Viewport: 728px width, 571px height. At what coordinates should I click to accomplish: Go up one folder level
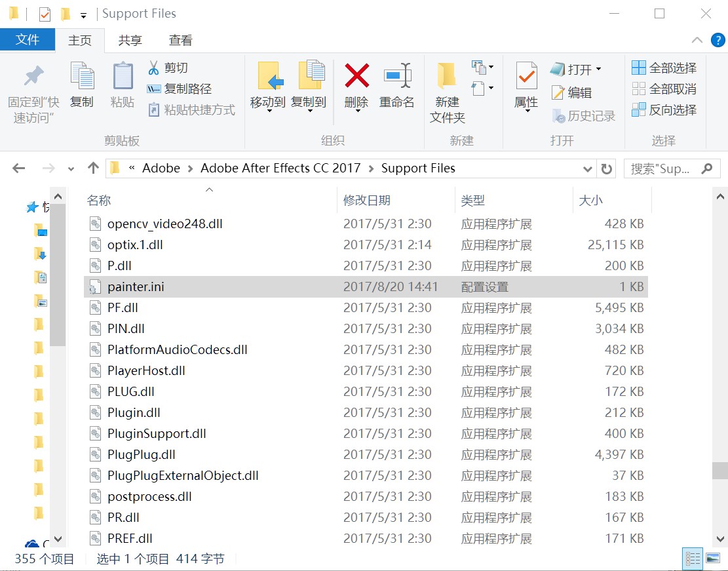pyautogui.click(x=93, y=168)
